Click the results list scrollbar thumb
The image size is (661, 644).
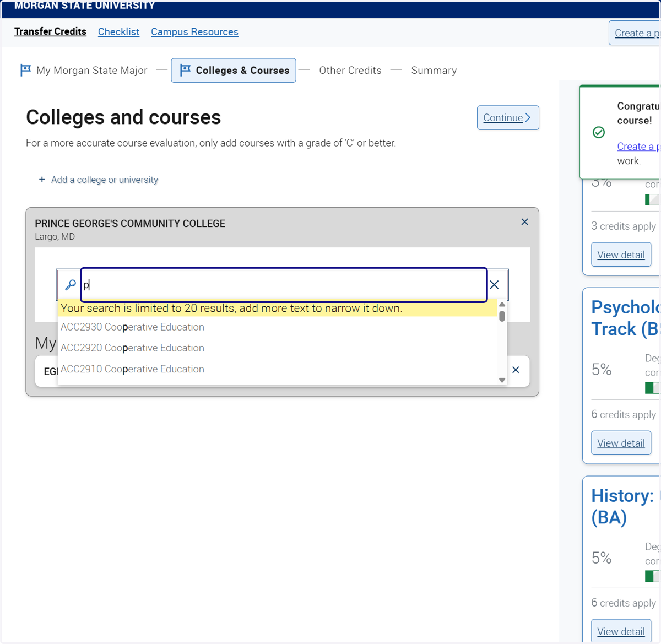coord(502,316)
